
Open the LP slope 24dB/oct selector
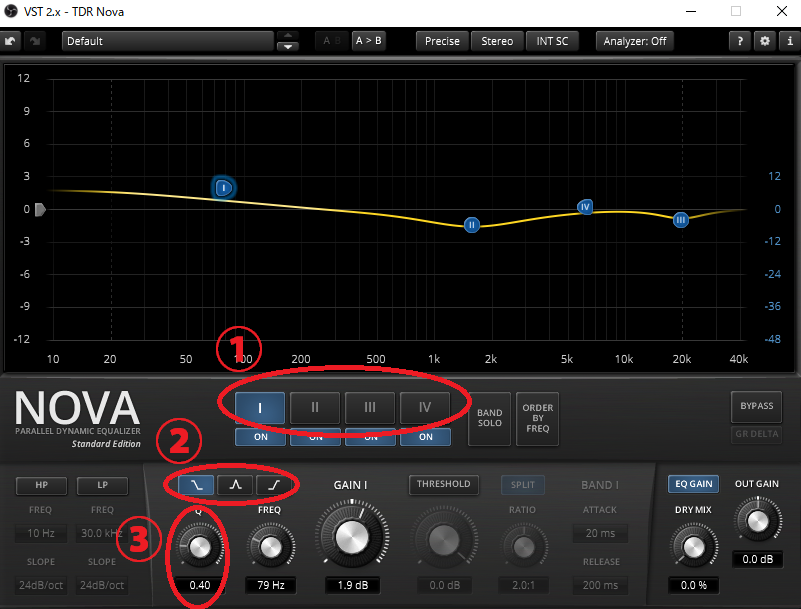tap(102, 585)
